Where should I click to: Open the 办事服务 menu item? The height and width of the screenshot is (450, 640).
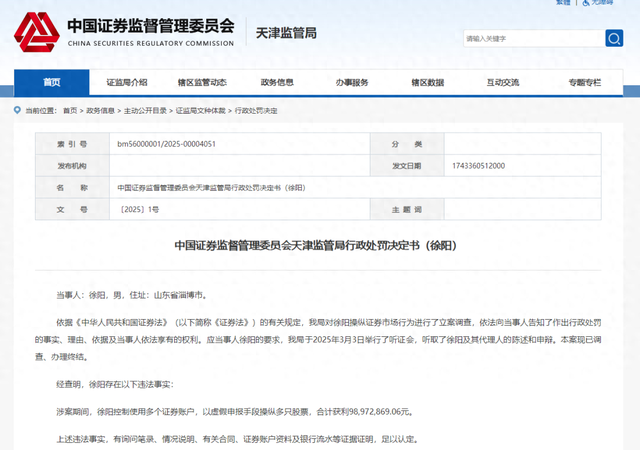coord(352,82)
